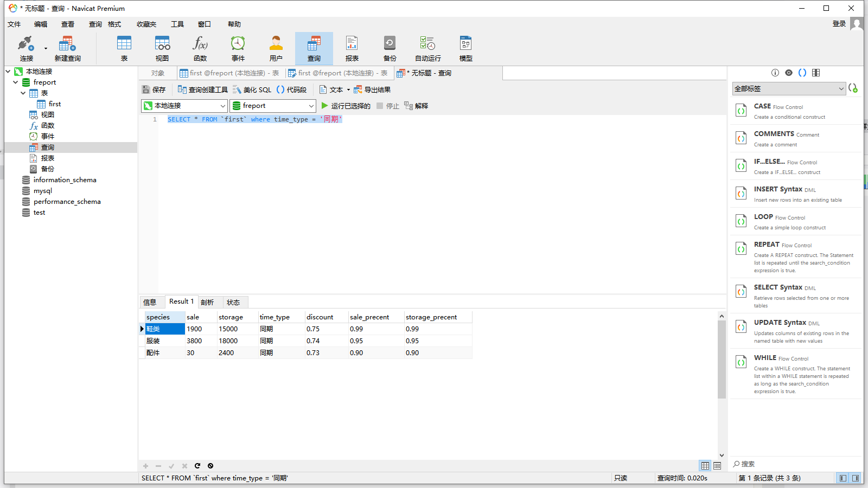Select the WHILE flow control snippet

(x=796, y=374)
